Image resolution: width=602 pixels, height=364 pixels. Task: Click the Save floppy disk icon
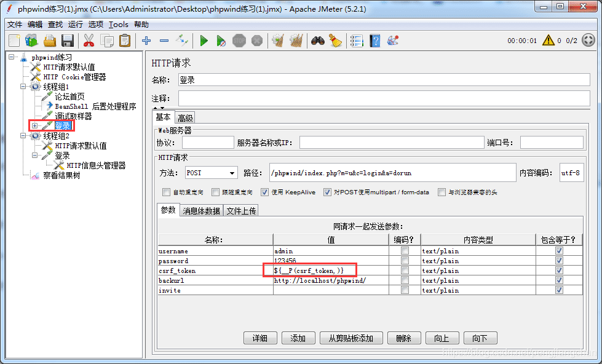click(x=68, y=41)
